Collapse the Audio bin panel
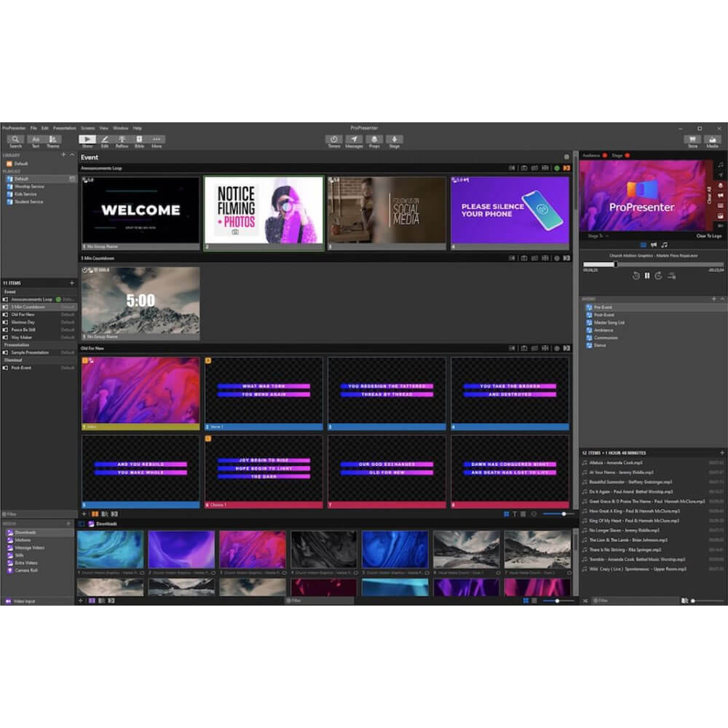The height and width of the screenshot is (728, 728). tap(723, 297)
